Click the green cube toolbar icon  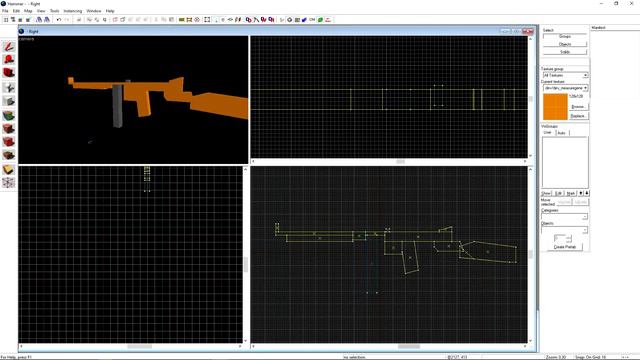tap(320, 20)
